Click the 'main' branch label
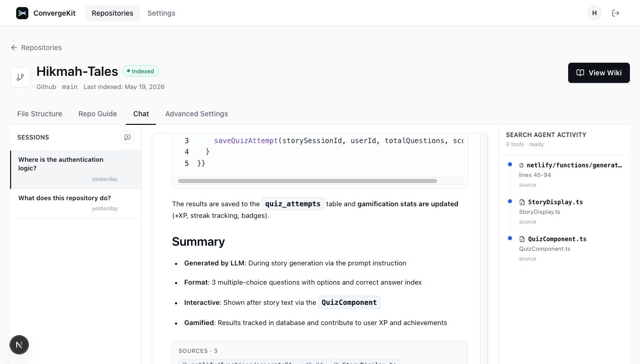640x364 pixels. point(70,87)
